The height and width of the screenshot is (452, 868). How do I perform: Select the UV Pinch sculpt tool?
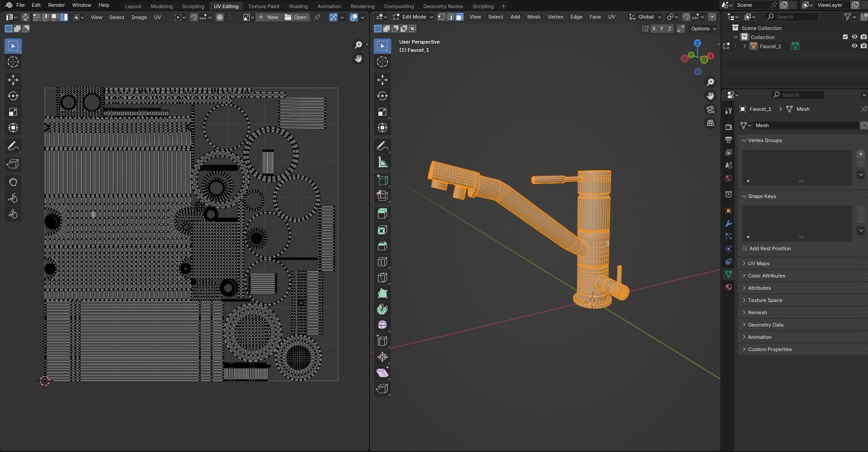(13, 214)
